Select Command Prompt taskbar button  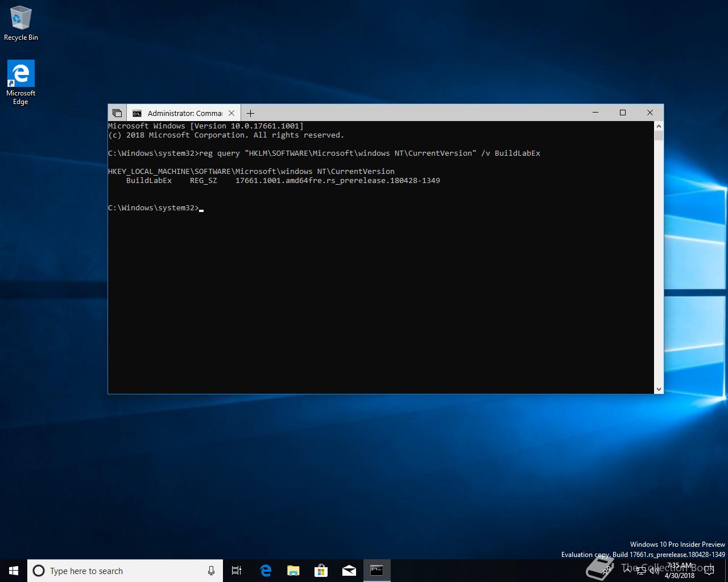[377, 571]
